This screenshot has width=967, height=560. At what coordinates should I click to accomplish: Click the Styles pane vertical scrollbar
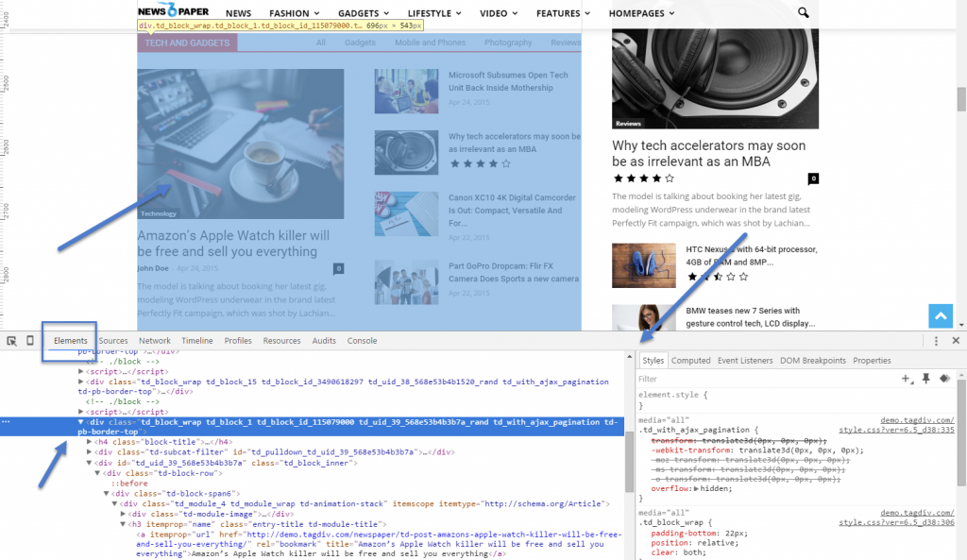coord(960,432)
